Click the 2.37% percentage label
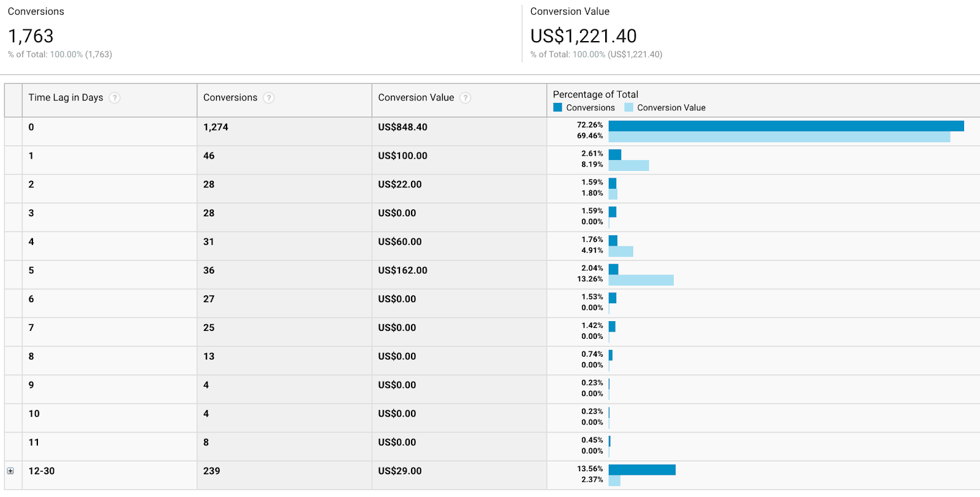This screenshot has height=497, width=980. click(592, 480)
